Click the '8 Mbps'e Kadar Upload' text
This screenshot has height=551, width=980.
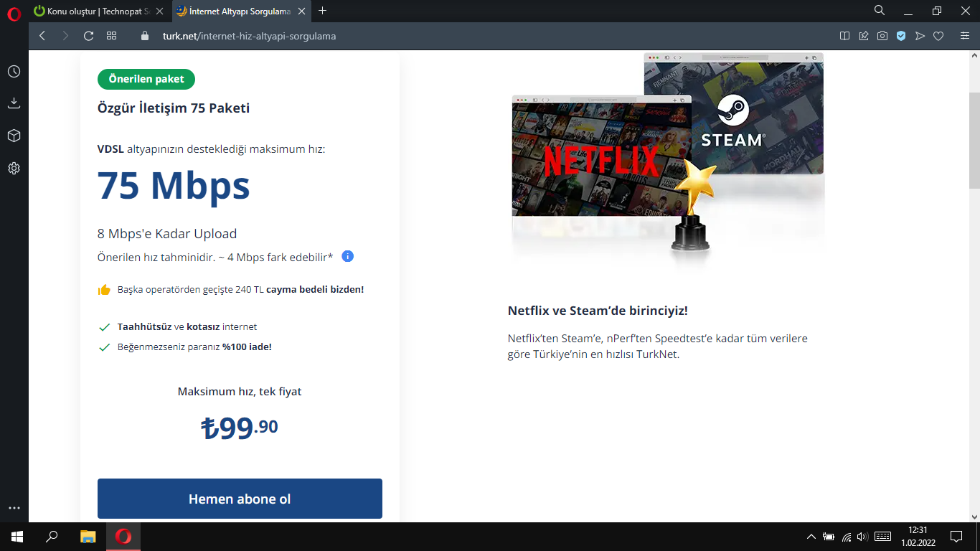[167, 234]
